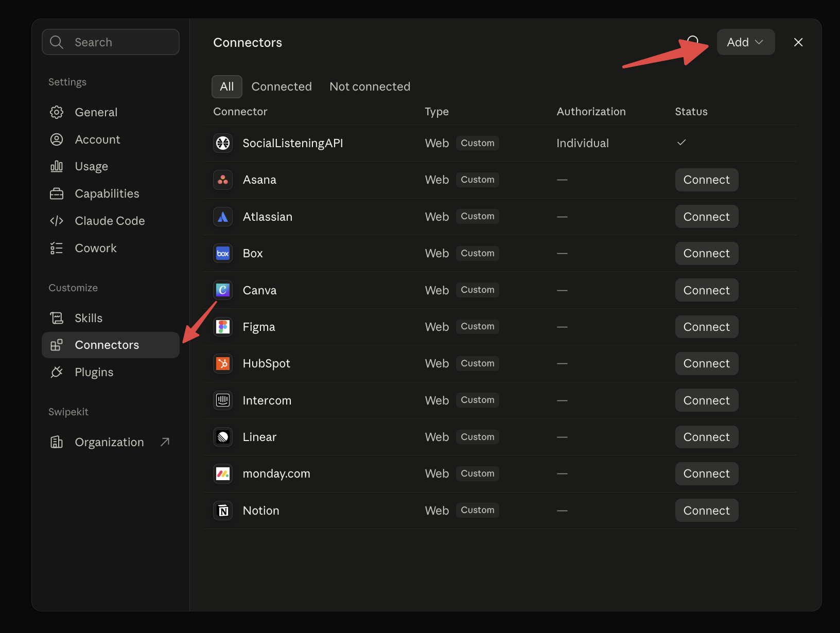
Task: Click the Asana logo icon
Action: coord(223,180)
